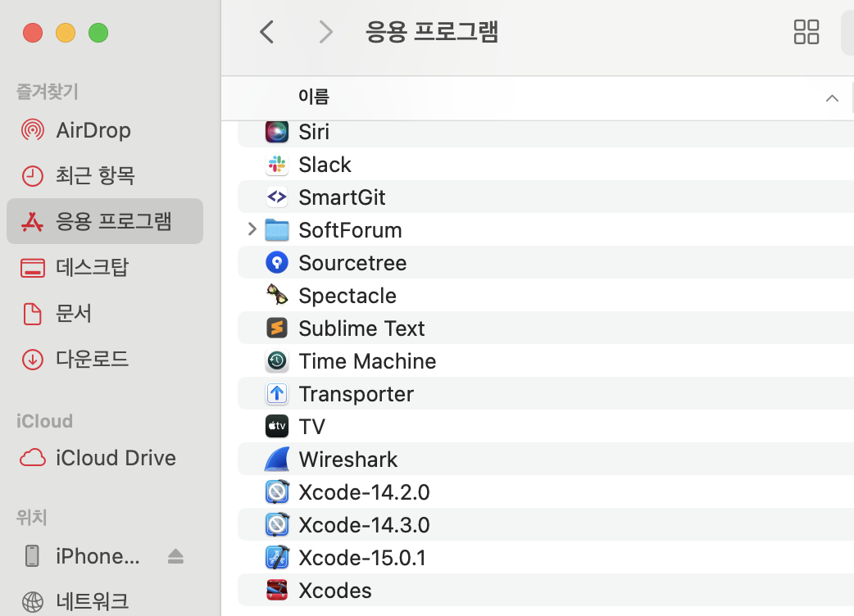Select the Transporter row name
The height and width of the screenshot is (616, 854).
click(x=357, y=394)
